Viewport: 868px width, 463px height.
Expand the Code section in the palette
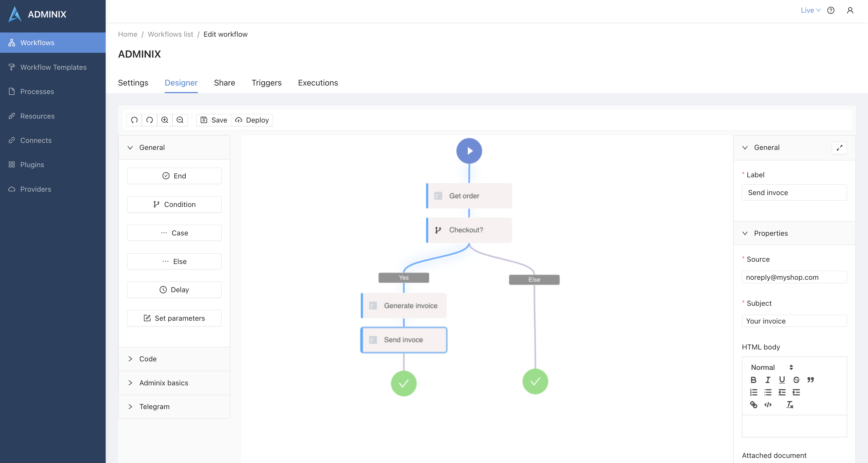click(x=147, y=359)
